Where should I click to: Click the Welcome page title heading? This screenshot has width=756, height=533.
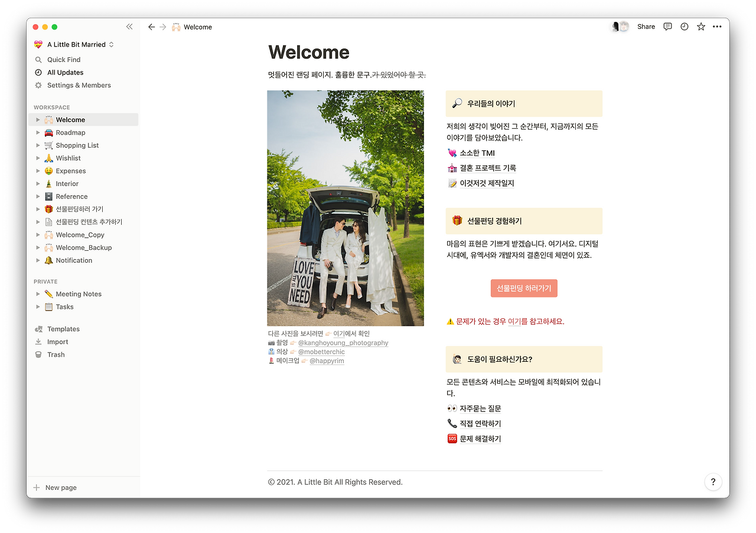pyautogui.click(x=309, y=52)
